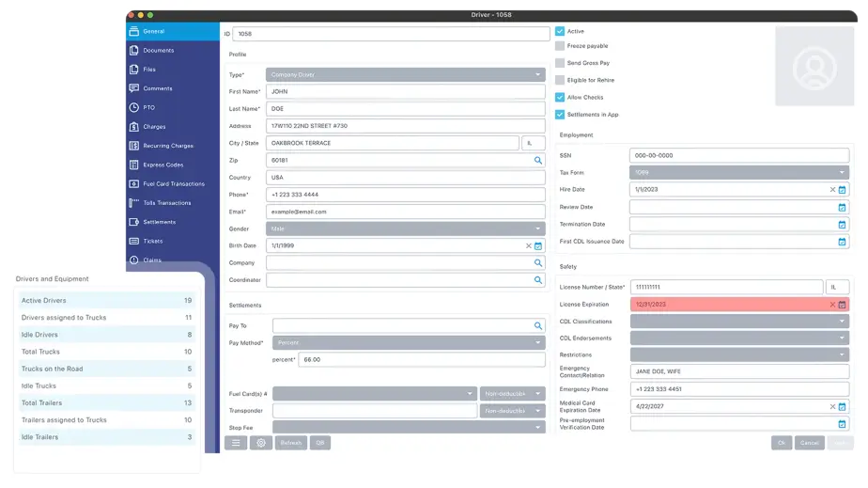Image resolution: width=868 pixels, height=488 pixels.
Task: Search Zip code with magnifier icon
Action: [539, 161]
